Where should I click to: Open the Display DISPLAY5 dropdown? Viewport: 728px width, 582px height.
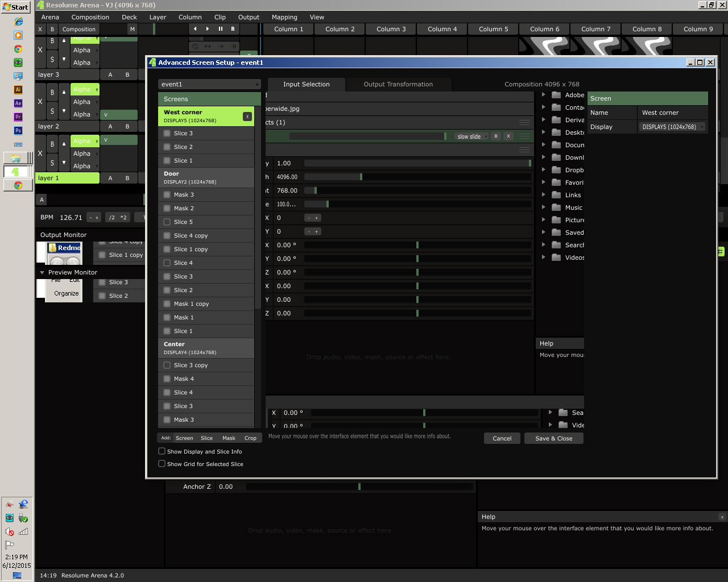[673, 127]
